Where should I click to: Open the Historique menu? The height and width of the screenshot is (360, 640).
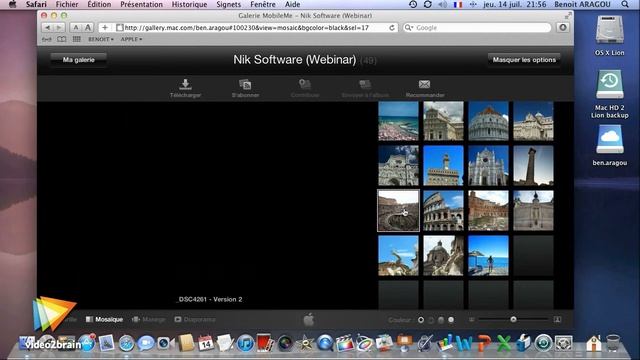click(189, 4)
